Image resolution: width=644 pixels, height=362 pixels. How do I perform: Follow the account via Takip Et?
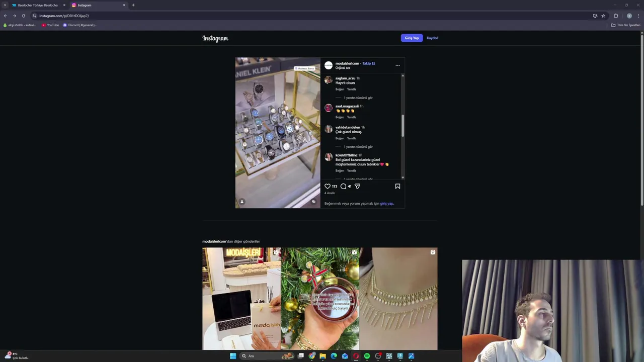pyautogui.click(x=369, y=63)
